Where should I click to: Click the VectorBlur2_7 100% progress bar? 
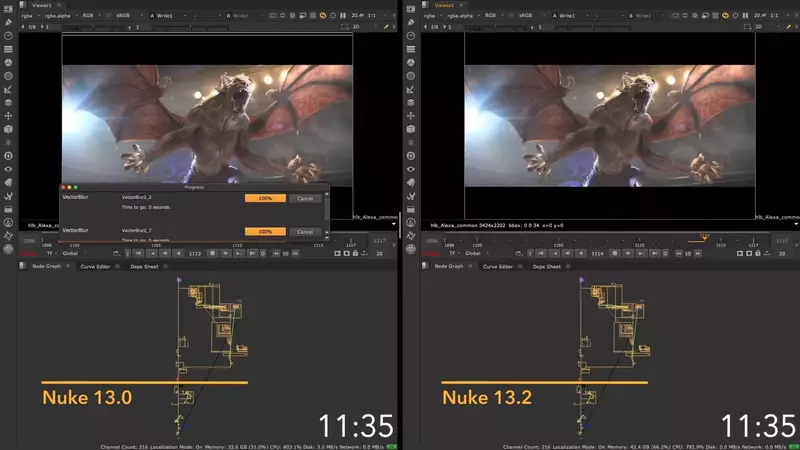coord(265,232)
